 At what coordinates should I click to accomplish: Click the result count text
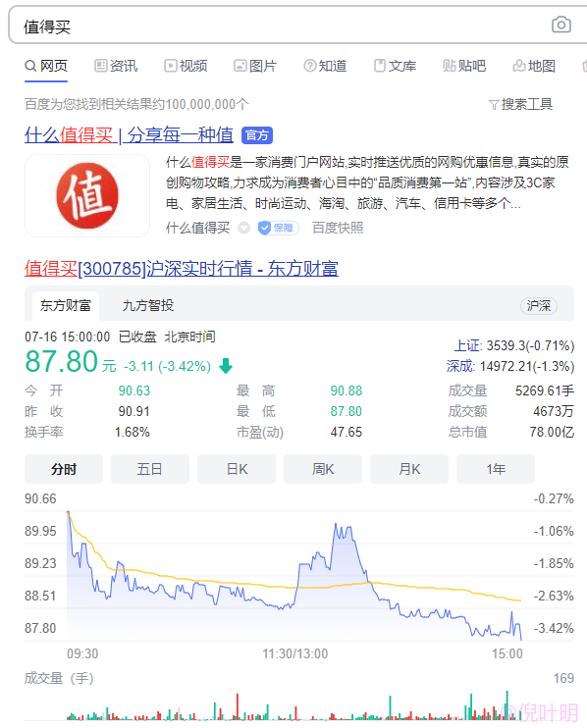pyautogui.click(x=136, y=104)
